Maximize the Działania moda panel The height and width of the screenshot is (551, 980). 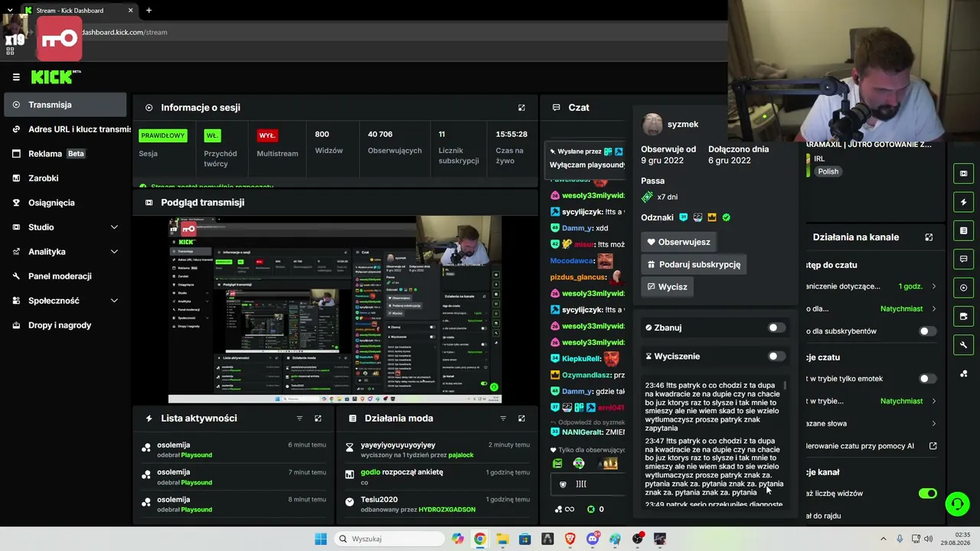coord(521,419)
